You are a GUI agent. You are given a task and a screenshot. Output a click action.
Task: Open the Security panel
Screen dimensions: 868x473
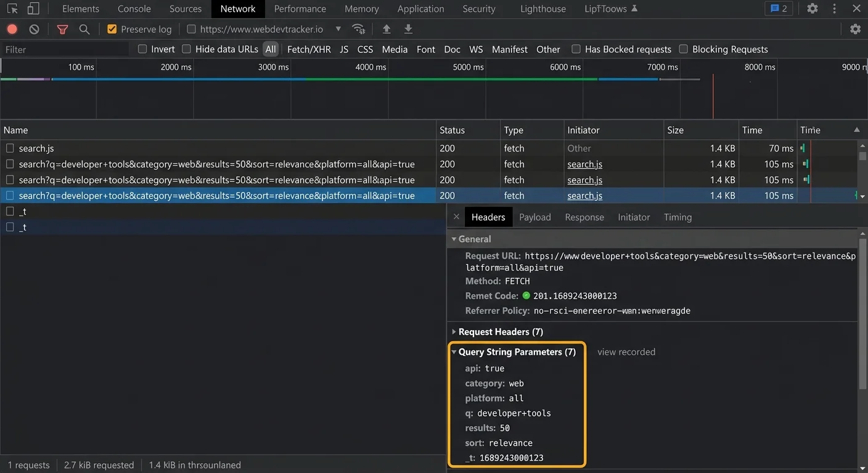pos(479,9)
